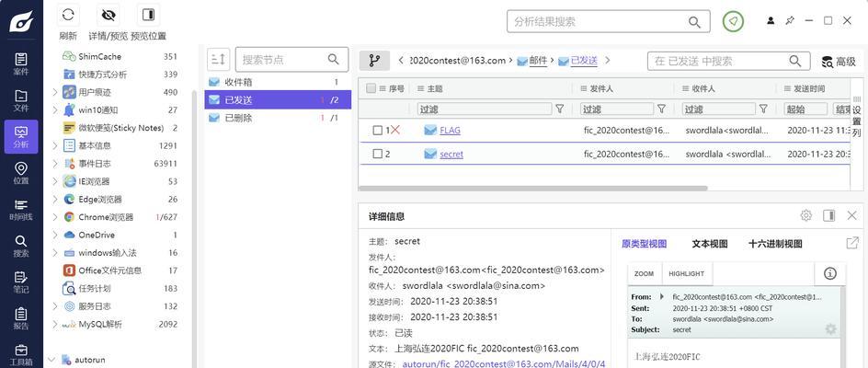Click the breadcrumb forward arrow

pyautogui.click(x=607, y=61)
